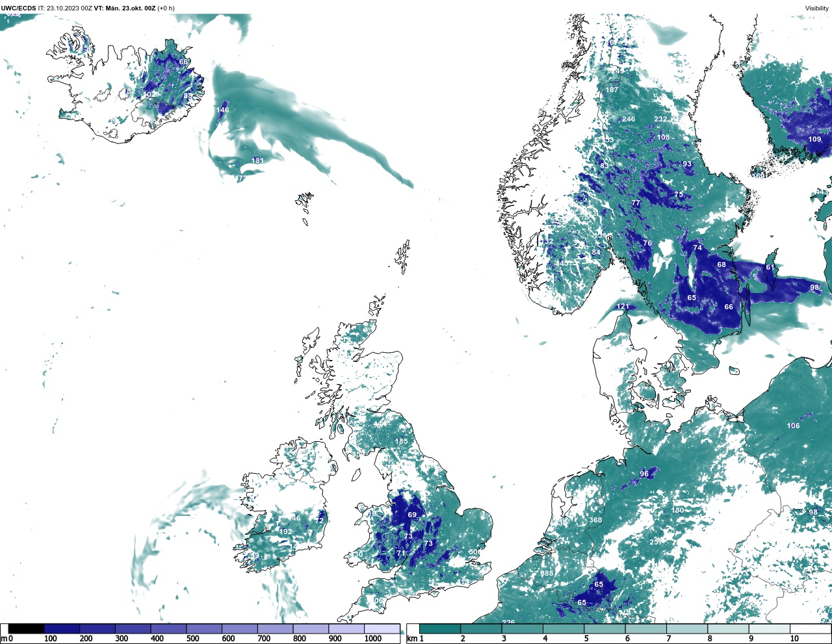Click the '180' value over Germany

click(x=678, y=510)
